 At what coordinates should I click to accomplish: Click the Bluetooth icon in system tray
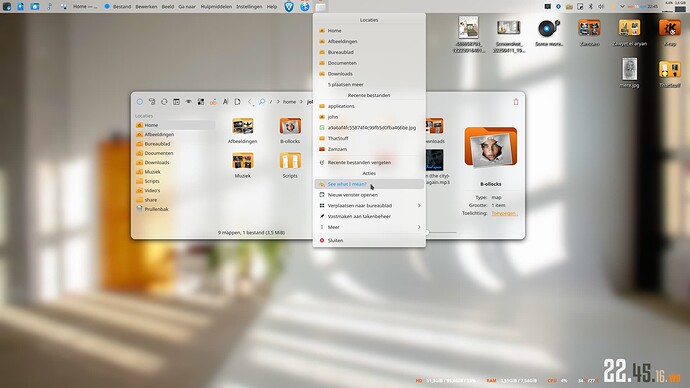[591, 6]
